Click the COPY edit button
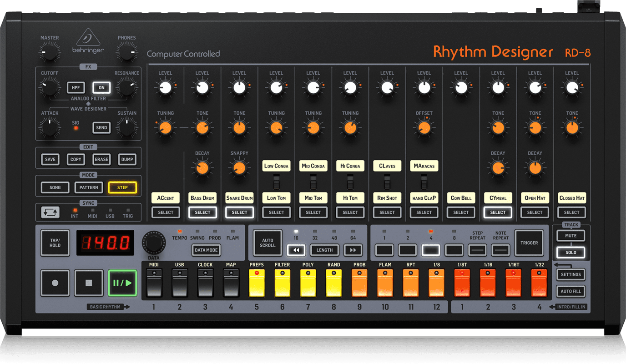Image resolution: width=626 pixels, height=364 pixels. (76, 160)
